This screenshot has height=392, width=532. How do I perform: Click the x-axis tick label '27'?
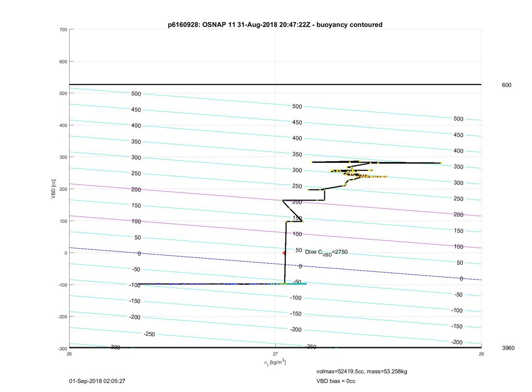tap(275, 353)
